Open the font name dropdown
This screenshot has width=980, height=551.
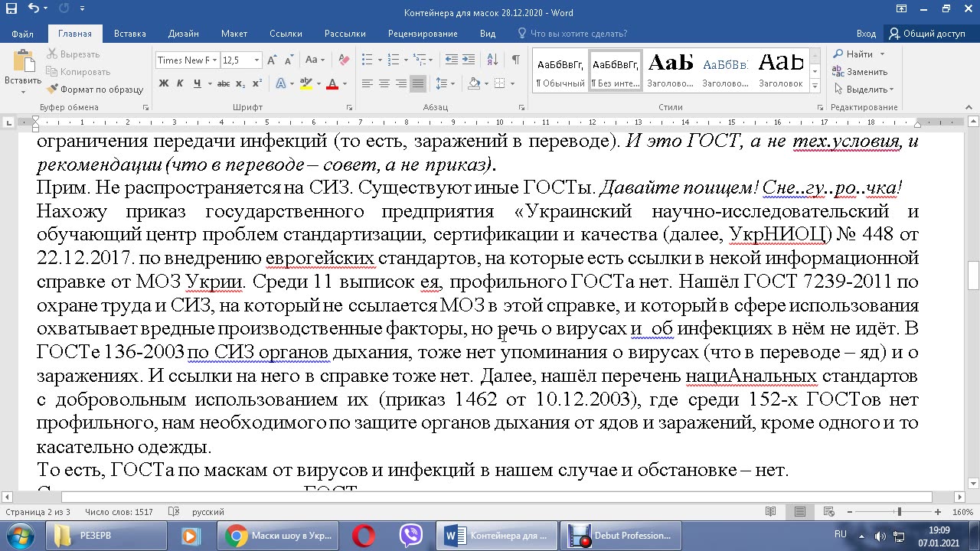[216, 60]
